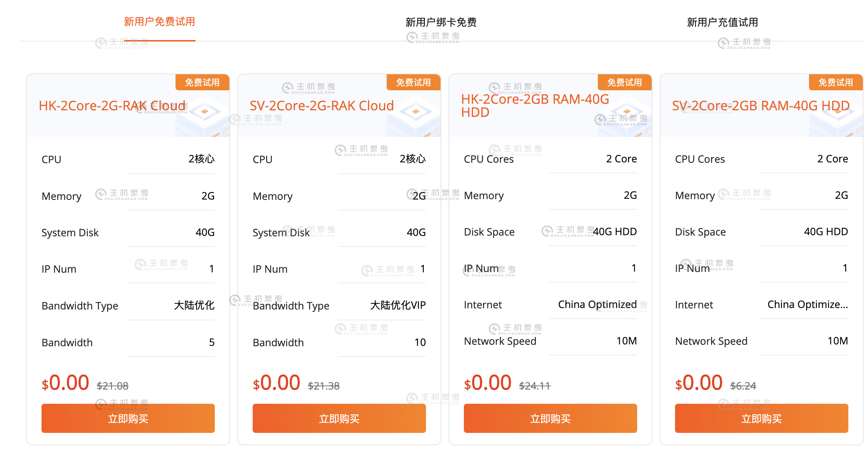
Task: Open the 新用户绑卡免费 tab
Action: click(441, 22)
